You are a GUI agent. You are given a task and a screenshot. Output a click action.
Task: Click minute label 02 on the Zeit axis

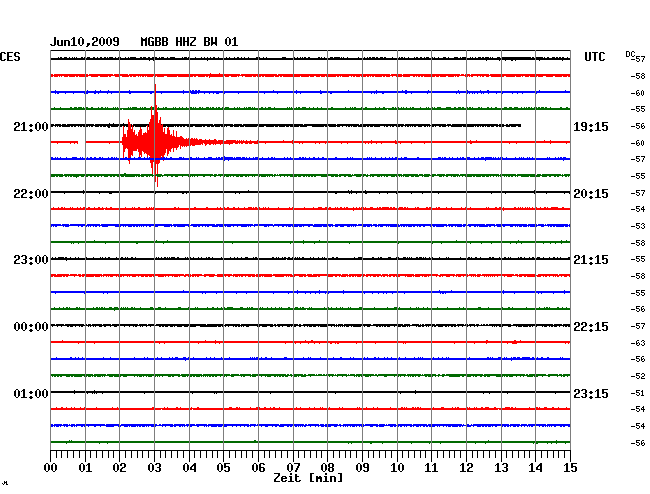click(119, 468)
